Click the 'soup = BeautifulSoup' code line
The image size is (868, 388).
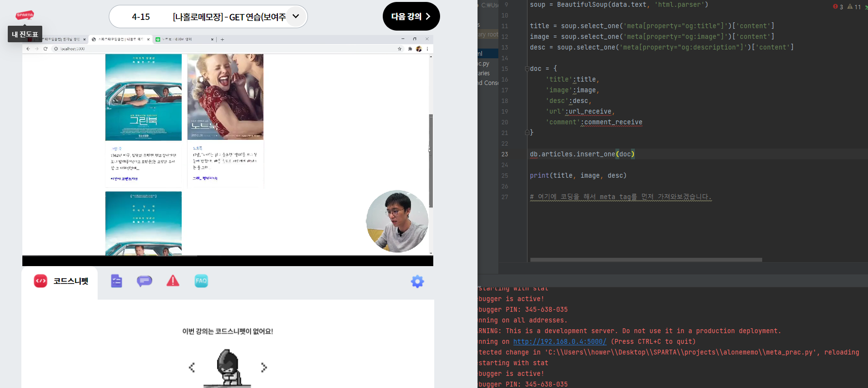619,4
